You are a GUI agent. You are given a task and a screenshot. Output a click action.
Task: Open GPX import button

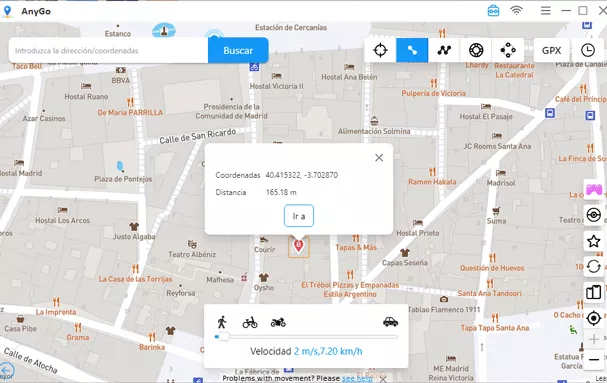coord(551,50)
